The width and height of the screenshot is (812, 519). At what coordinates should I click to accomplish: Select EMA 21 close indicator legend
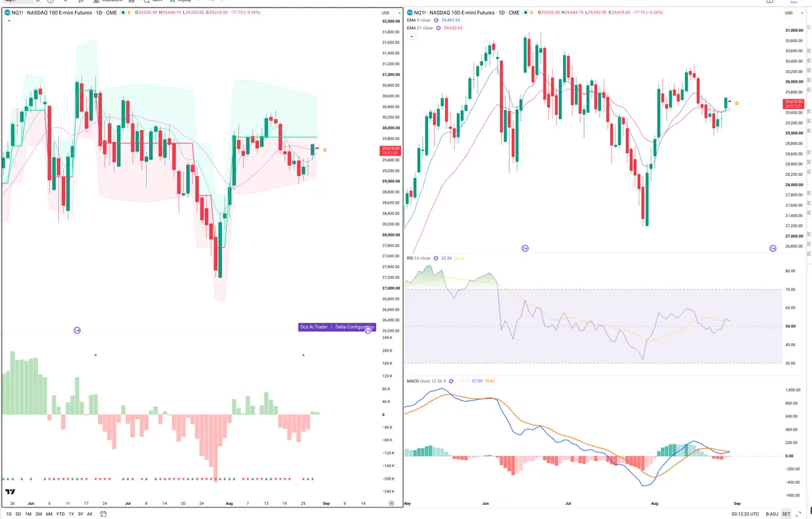(x=420, y=28)
